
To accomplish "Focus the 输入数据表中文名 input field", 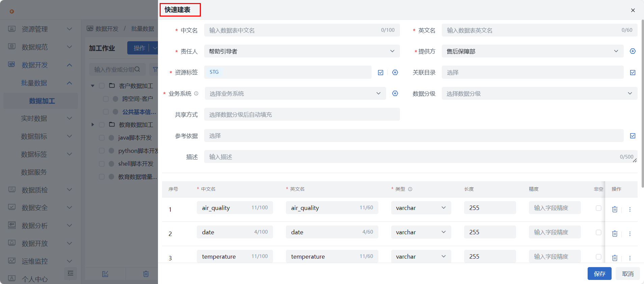I will 302,30.
